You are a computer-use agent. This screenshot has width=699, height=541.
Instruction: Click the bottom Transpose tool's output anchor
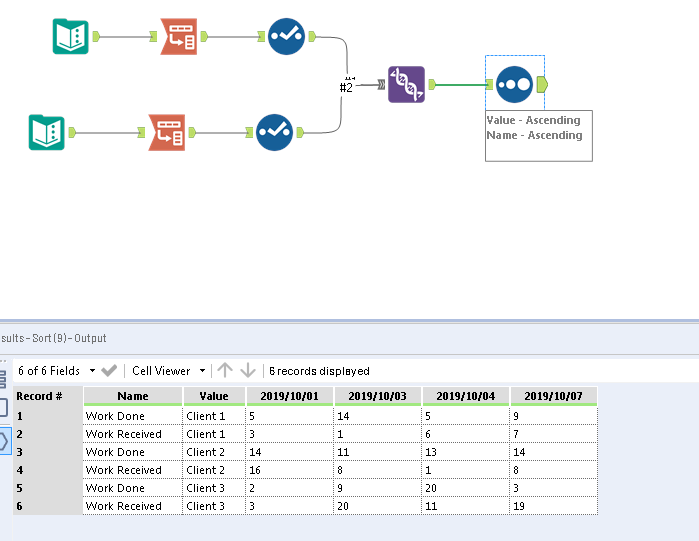192,132
